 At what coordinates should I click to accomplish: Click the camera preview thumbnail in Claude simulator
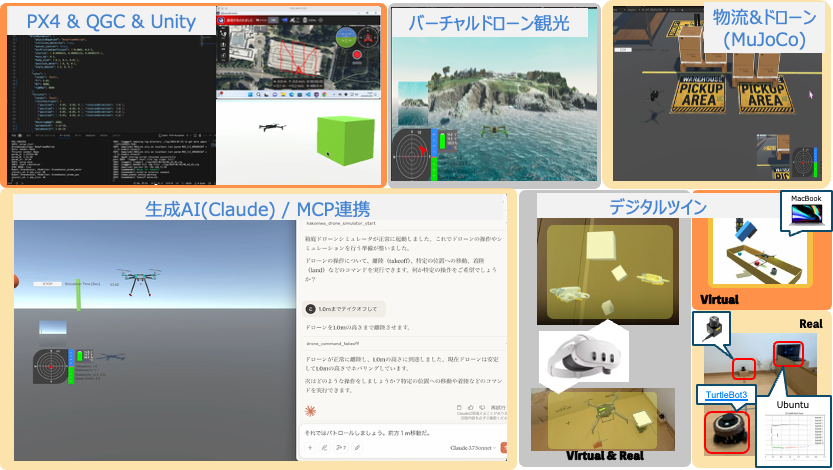(53, 334)
